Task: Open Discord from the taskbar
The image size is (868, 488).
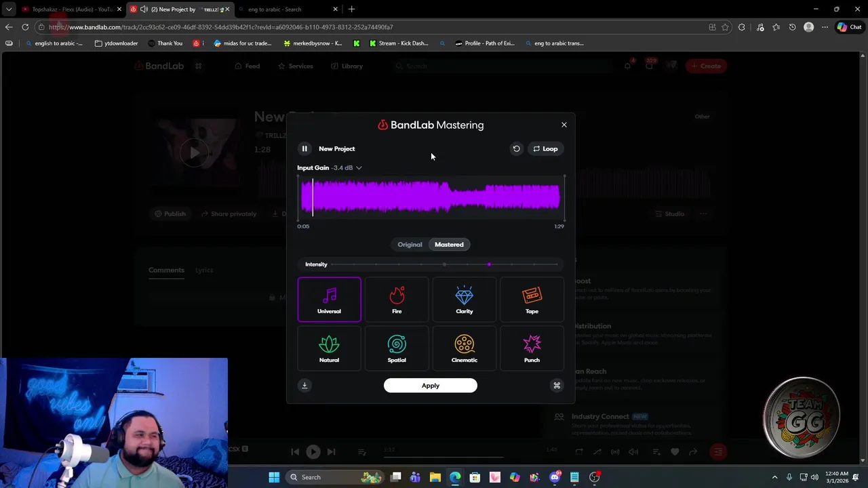Action: click(x=555, y=477)
